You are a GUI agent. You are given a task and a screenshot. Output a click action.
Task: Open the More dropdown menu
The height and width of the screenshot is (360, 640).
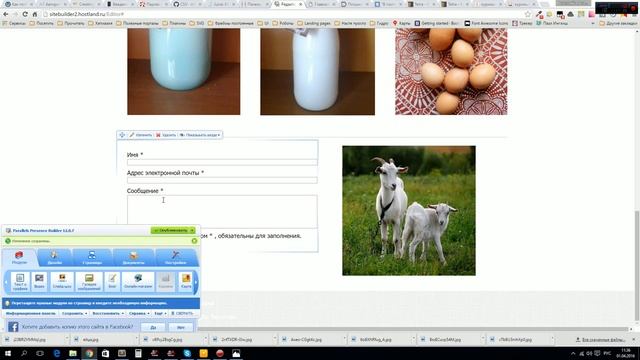(160, 313)
